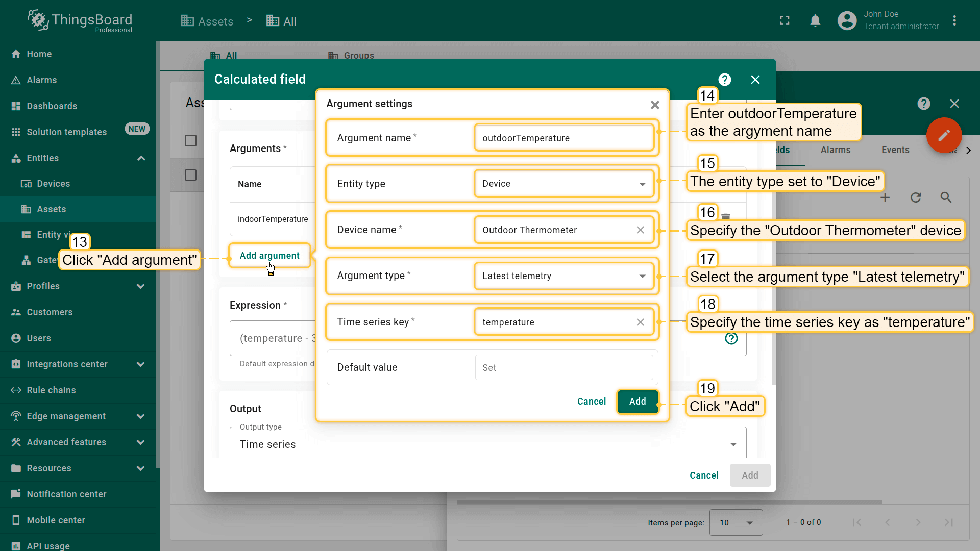
Task: Open Calculated field help icon
Action: pyautogui.click(x=724, y=80)
